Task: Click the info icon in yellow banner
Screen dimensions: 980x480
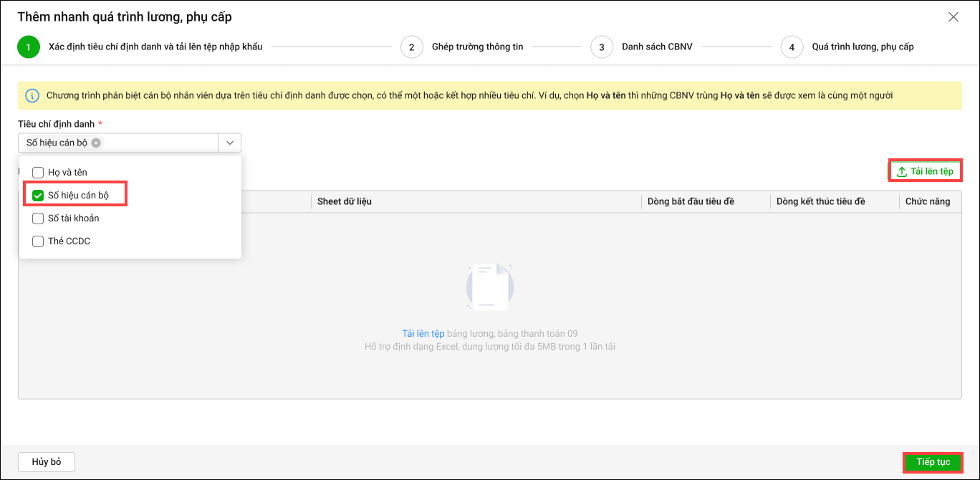Action: point(32,95)
